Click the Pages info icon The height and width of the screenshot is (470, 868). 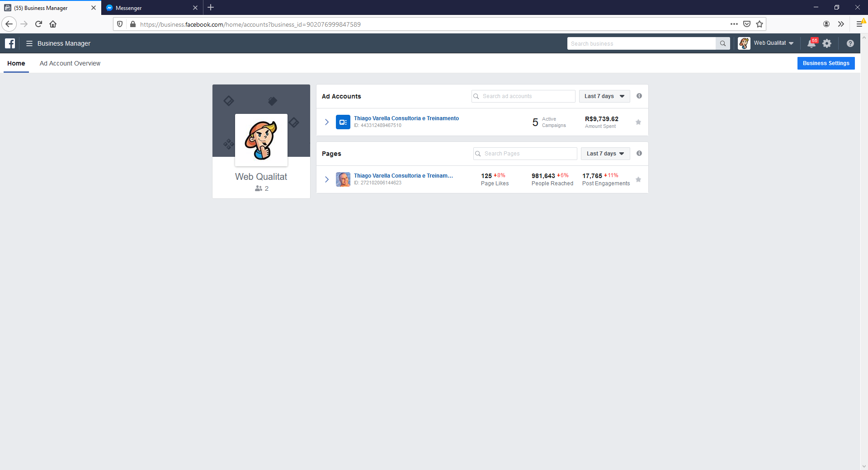tap(639, 153)
